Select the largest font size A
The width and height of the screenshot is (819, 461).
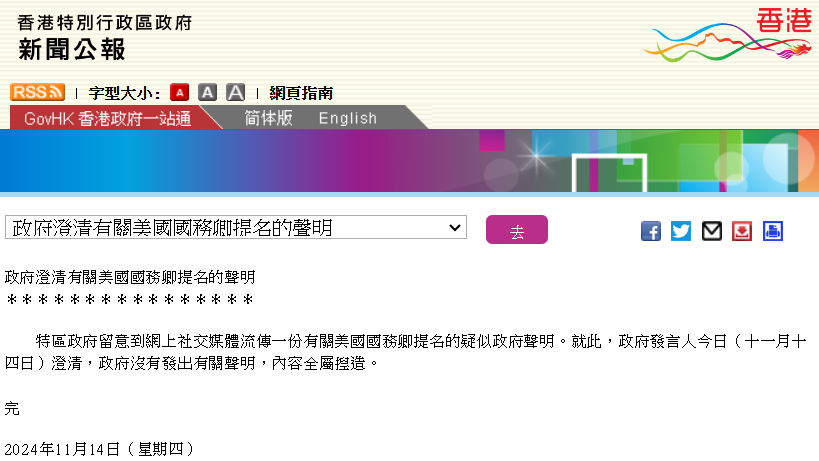[x=235, y=92]
